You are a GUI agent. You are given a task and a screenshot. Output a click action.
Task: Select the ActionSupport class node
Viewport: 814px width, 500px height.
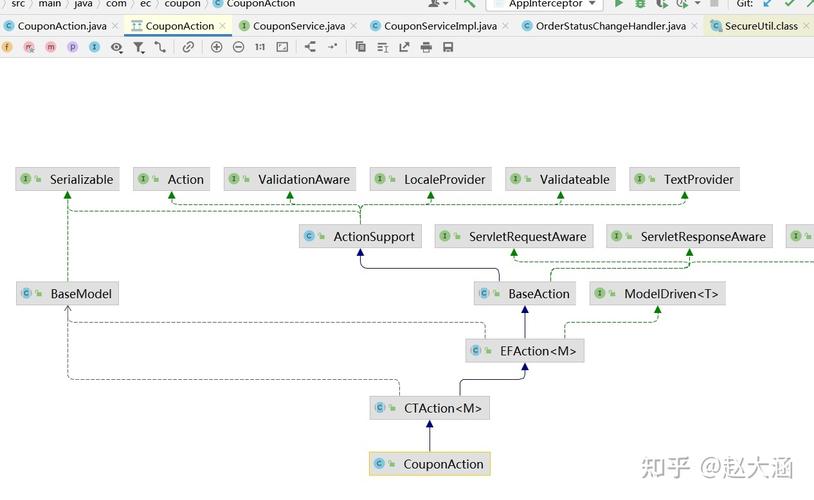(x=360, y=237)
